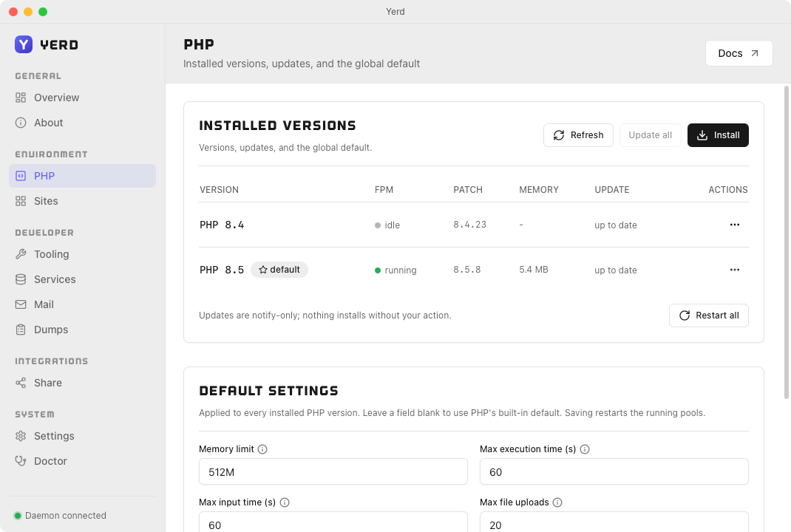This screenshot has width=791, height=532.
Task: Click the Mail envelope icon
Action: (x=21, y=304)
